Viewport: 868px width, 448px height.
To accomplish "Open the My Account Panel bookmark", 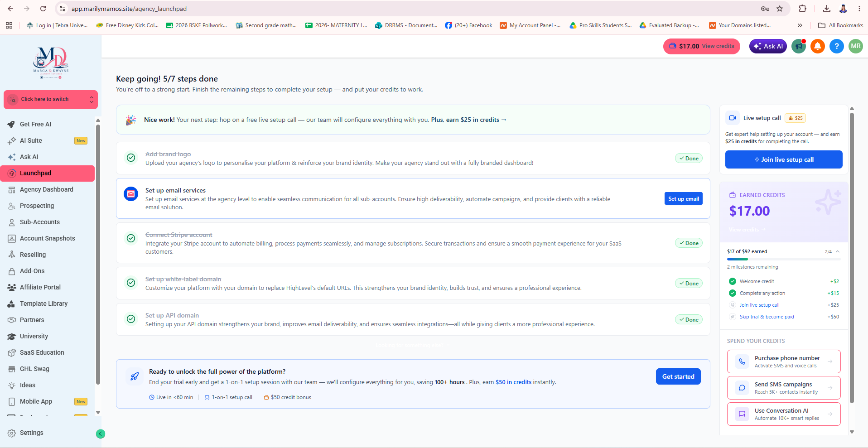I will pyautogui.click(x=530, y=25).
